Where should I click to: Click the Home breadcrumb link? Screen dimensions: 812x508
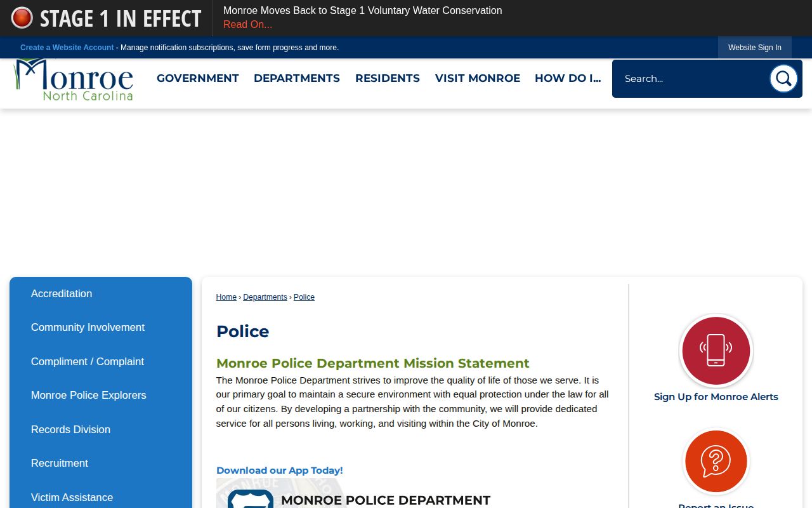226,297
